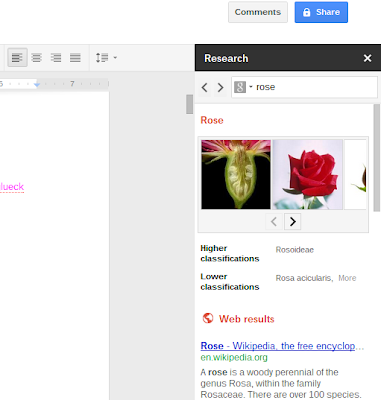Click the document vertical scrollbar thumb
This screenshot has width=381, height=400.
click(x=189, y=104)
